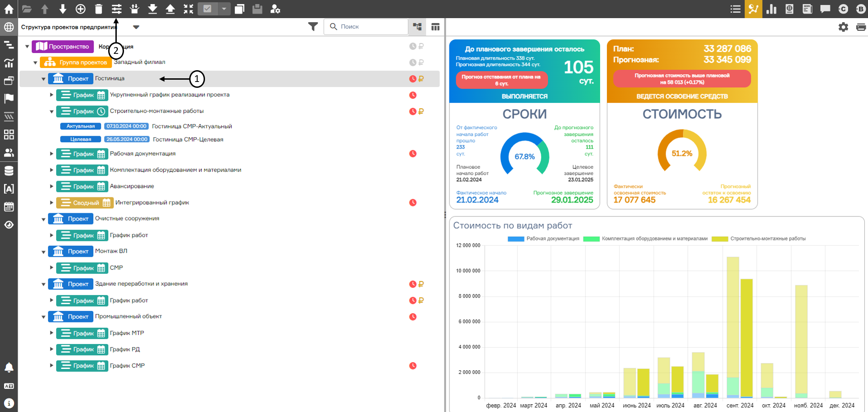Image resolution: width=868 pixels, height=412 pixels.
Task: Open the dropdown arrow next to the checkmark button
Action: pos(224,9)
